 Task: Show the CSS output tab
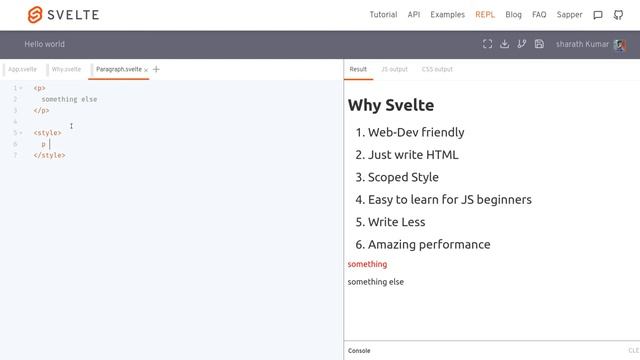(x=437, y=69)
